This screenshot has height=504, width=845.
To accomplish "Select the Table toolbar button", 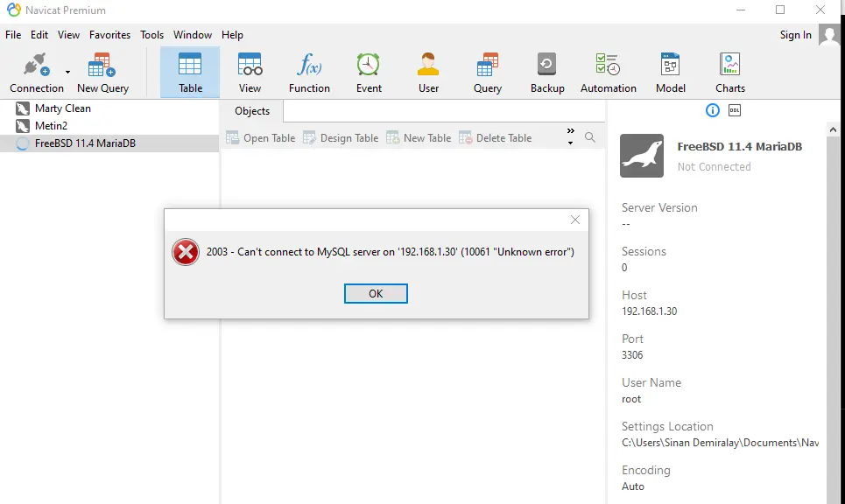I will coord(190,73).
